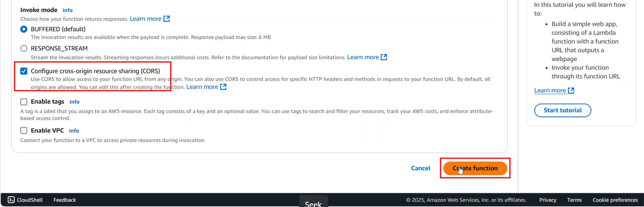Cancel the function creation
Image resolution: width=644 pixels, height=207 pixels.
tap(420, 168)
